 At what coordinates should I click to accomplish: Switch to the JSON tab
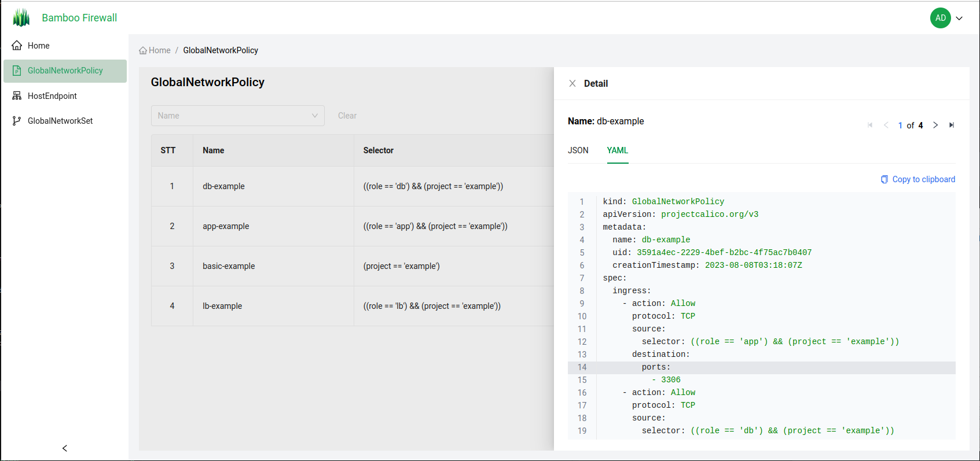pos(578,150)
